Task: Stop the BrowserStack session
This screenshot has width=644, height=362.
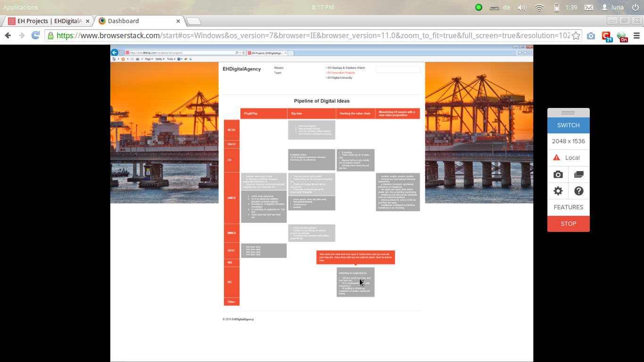Action: tap(569, 224)
